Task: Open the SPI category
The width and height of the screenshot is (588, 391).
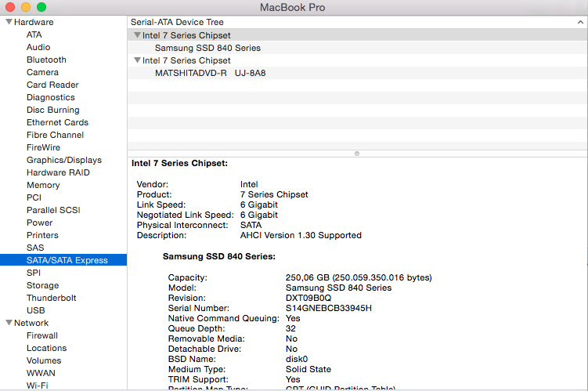Action: coord(34,273)
